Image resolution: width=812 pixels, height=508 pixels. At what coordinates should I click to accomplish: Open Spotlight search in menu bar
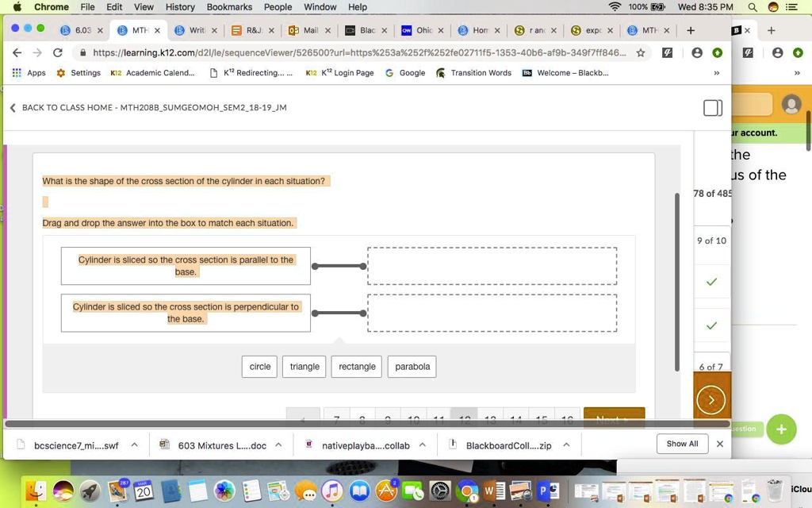pos(753,6)
